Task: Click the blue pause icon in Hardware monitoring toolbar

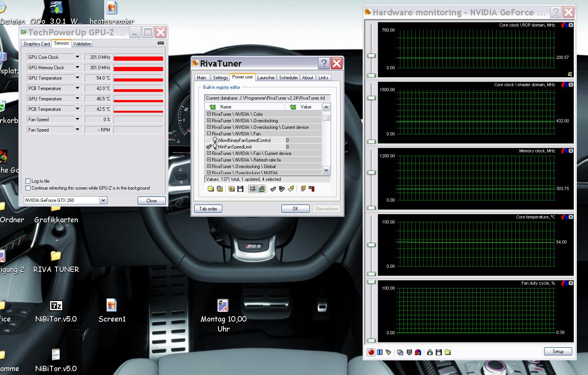Action: click(380, 352)
